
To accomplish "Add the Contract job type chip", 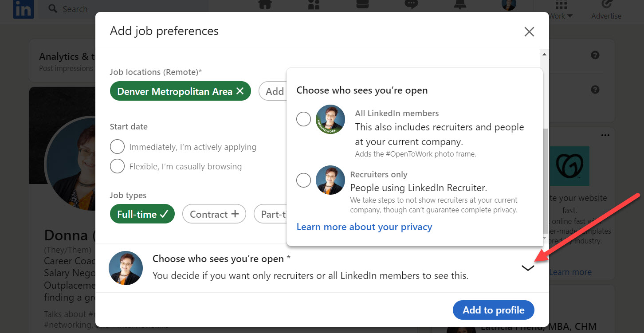I will (214, 214).
